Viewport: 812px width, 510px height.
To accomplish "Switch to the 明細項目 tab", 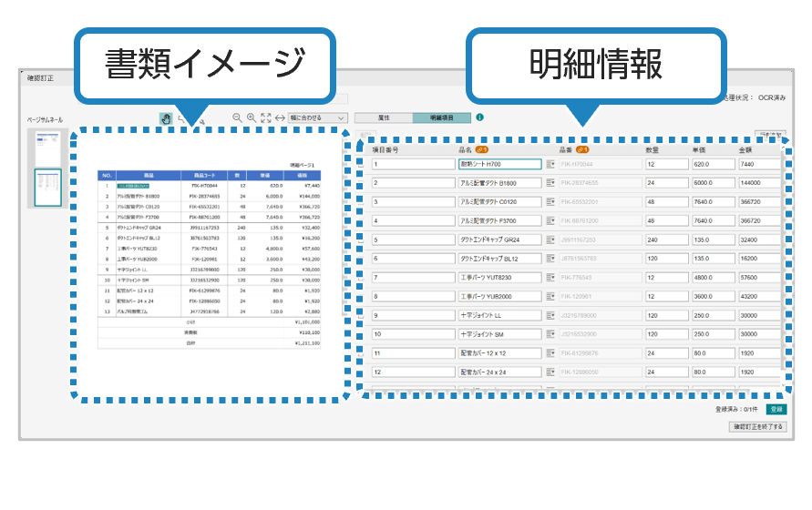I will click(x=442, y=117).
